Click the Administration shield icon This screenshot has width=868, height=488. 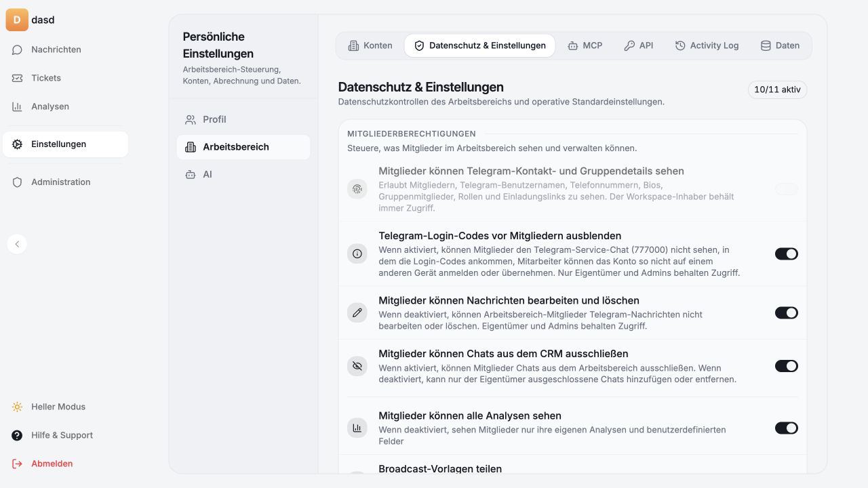[x=18, y=182]
